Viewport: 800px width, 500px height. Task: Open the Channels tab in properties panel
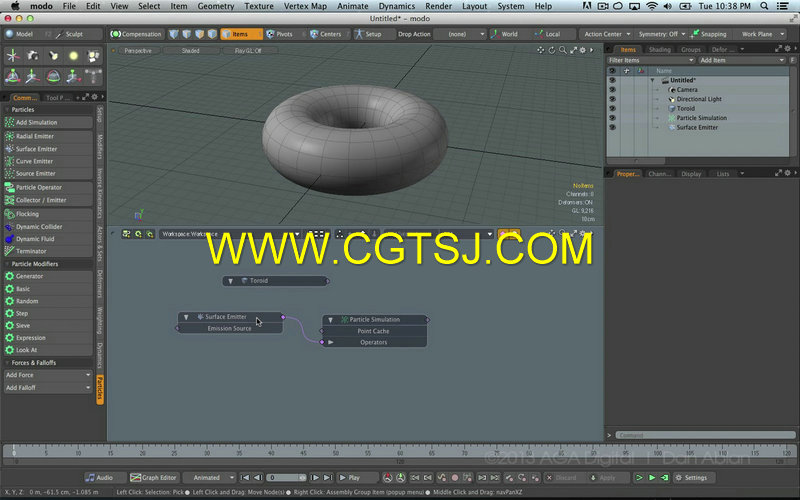pos(659,174)
